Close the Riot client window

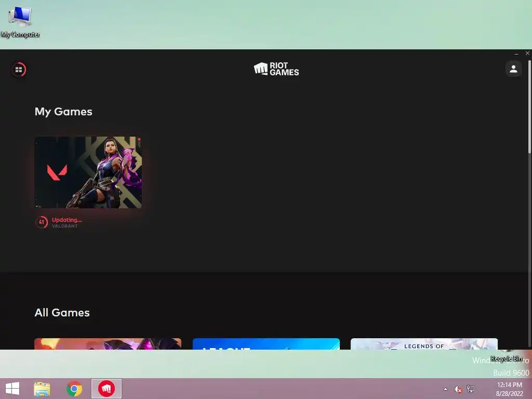coord(527,54)
